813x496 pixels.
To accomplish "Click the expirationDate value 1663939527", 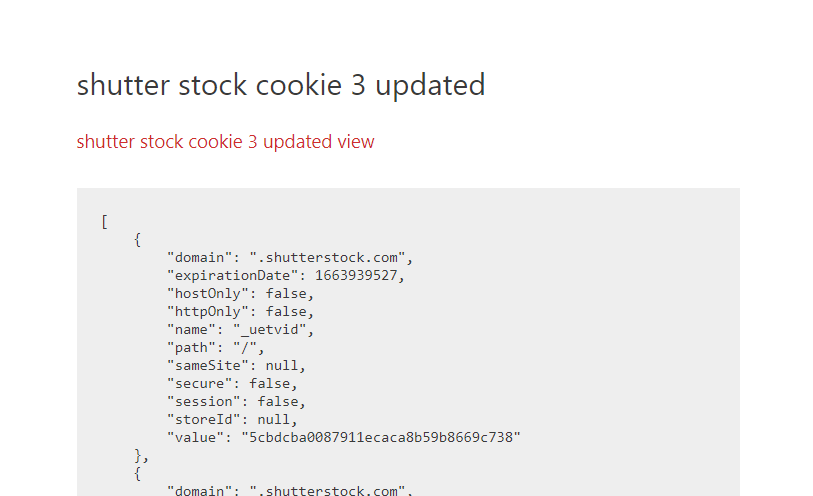I will [x=356, y=275].
